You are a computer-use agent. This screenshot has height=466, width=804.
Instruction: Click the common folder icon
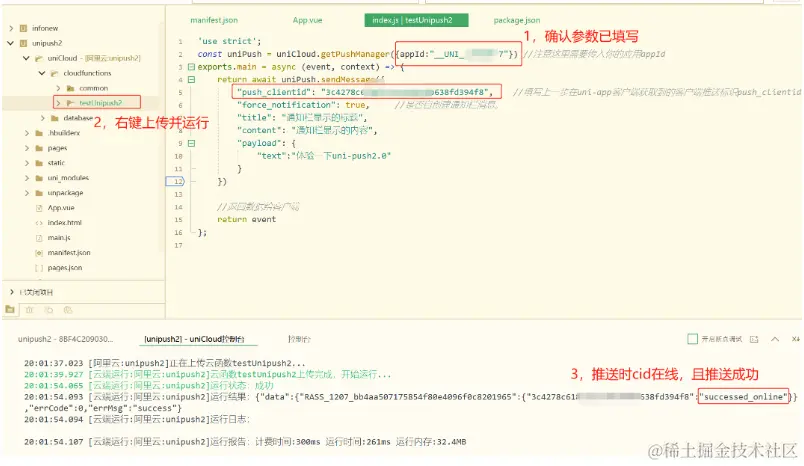(70, 88)
